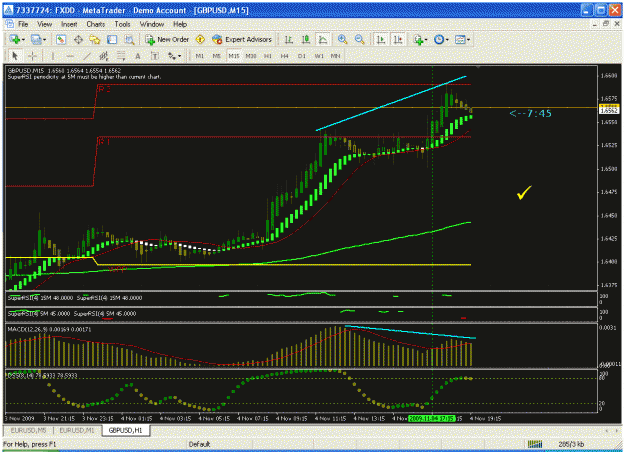Click the MACD(12,26,9) indicator label

tap(50, 329)
